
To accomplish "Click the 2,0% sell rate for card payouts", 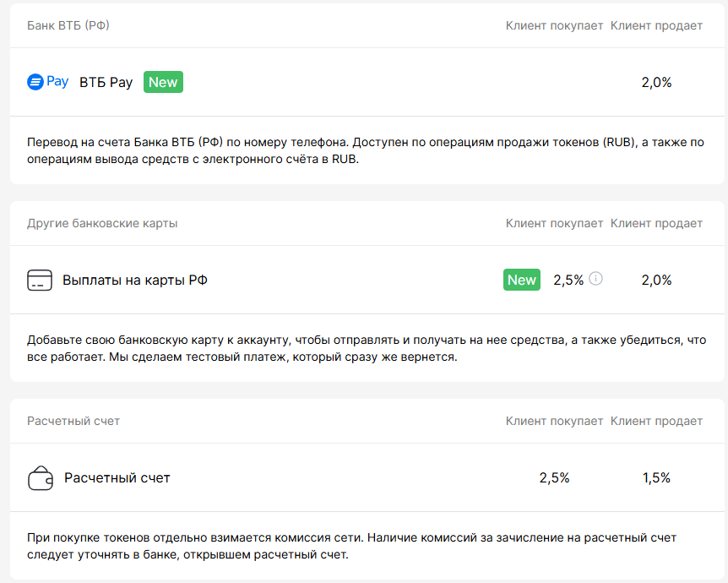I will pyautogui.click(x=656, y=281).
